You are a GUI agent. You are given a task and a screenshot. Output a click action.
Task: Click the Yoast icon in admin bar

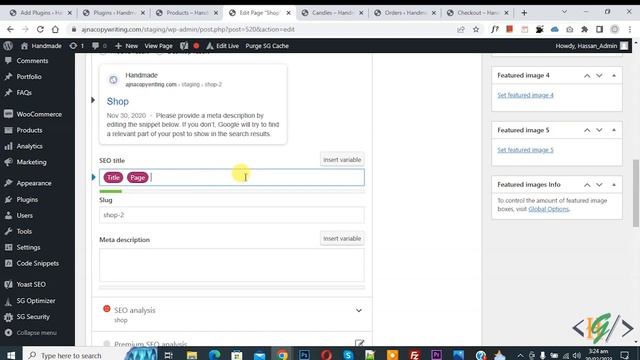point(184,46)
